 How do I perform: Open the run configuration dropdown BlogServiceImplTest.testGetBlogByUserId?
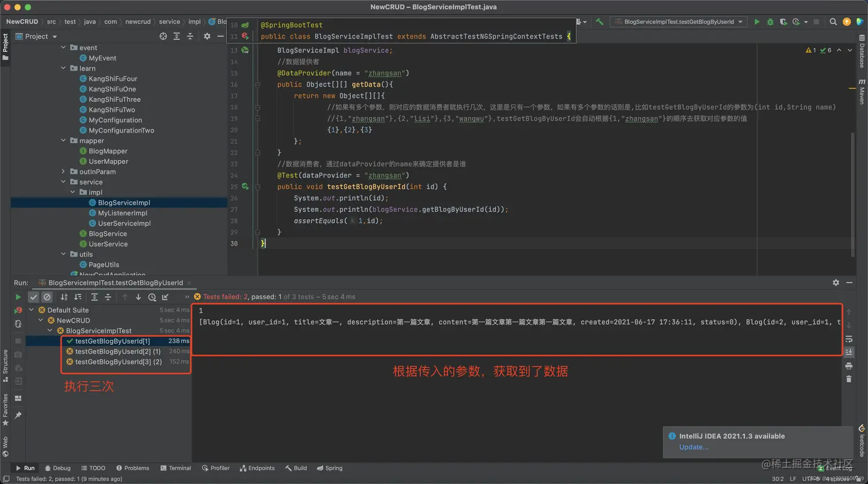[x=679, y=22]
